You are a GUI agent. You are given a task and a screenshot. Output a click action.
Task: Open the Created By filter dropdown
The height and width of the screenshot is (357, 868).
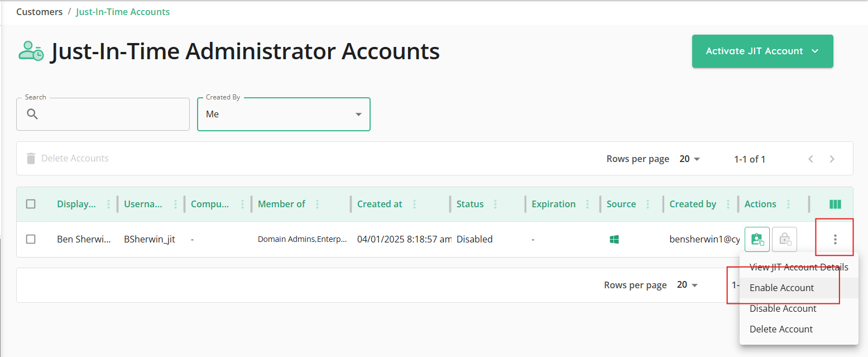pyautogui.click(x=284, y=115)
